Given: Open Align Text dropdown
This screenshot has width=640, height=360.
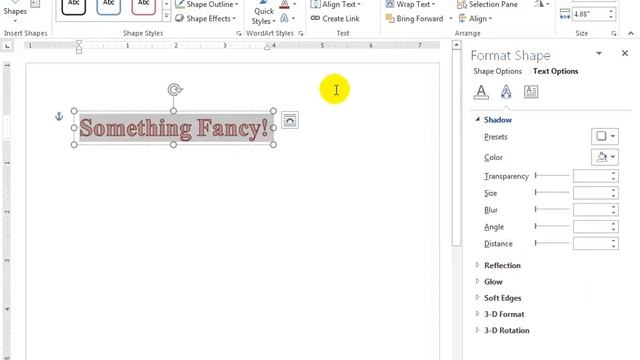Looking at the screenshot, I should point(336,4).
